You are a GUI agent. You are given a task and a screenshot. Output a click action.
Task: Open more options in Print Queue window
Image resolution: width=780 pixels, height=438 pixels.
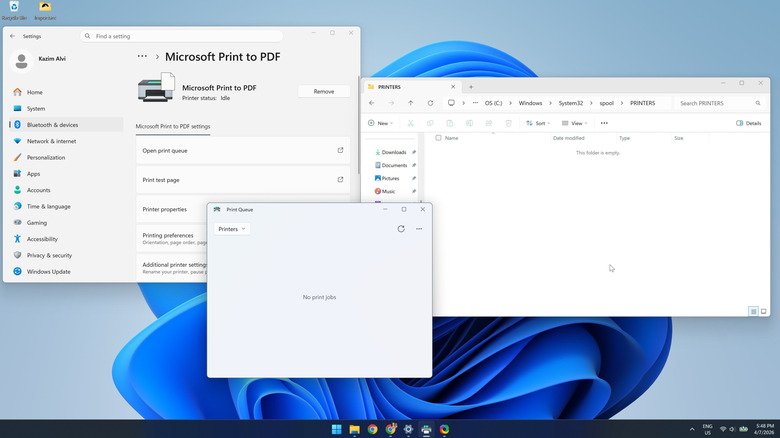coord(419,229)
